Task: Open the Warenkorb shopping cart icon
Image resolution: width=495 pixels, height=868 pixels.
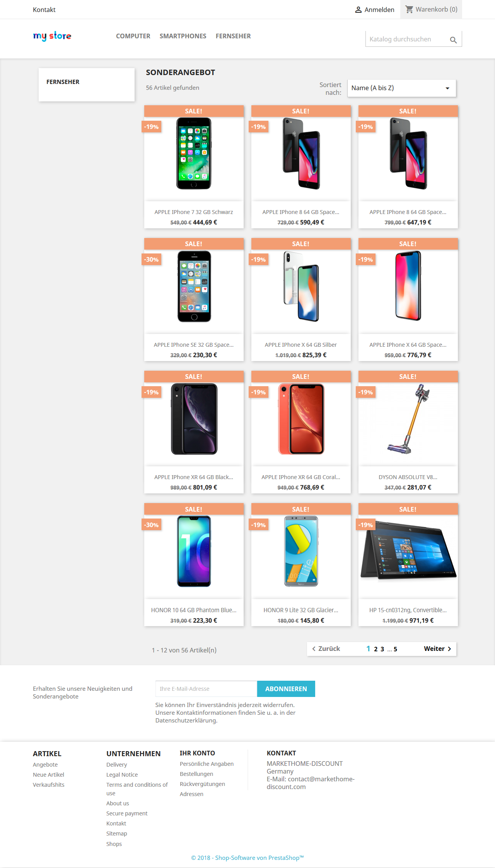Action: tap(409, 9)
